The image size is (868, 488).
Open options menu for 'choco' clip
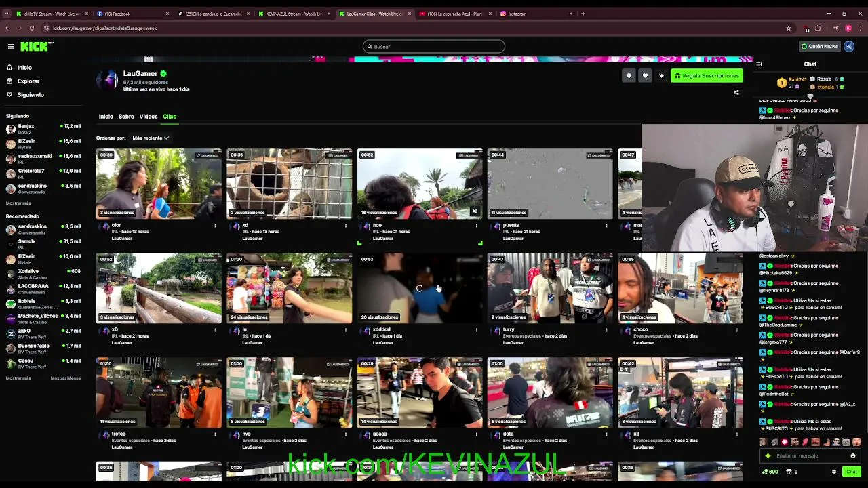[x=737, y=330]
